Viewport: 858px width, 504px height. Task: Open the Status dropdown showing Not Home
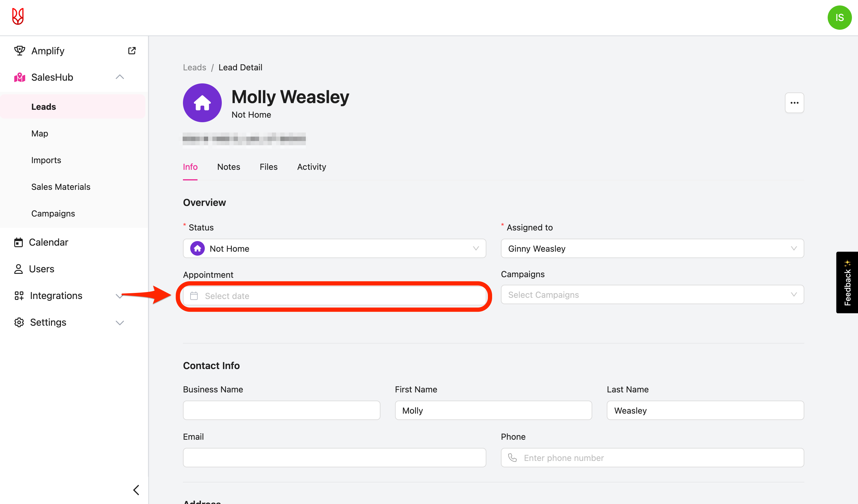(x=334, y=248)
